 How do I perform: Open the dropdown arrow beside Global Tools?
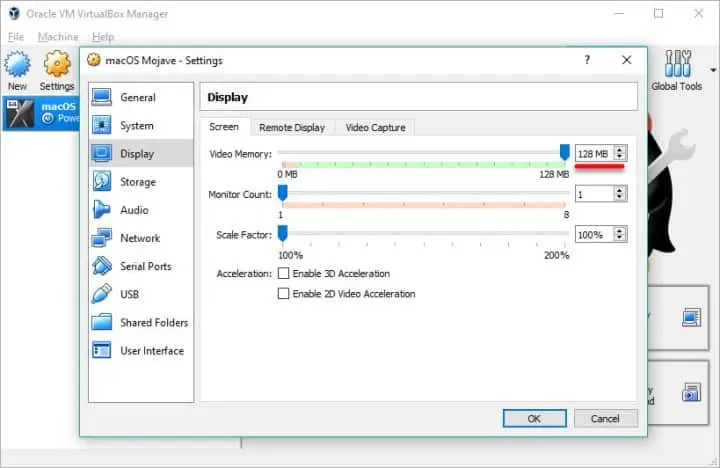713,70
